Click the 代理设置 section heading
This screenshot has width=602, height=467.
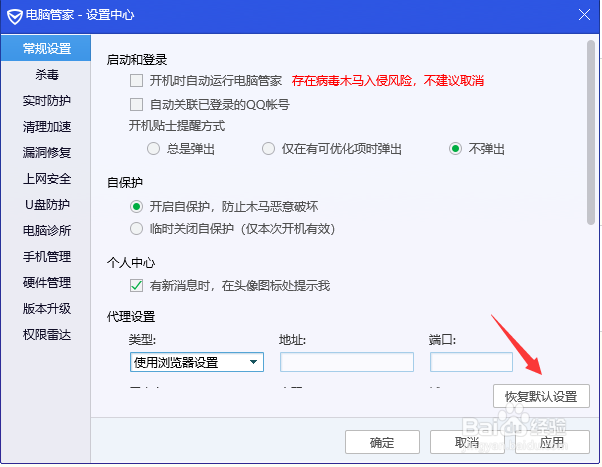(131, 317)
